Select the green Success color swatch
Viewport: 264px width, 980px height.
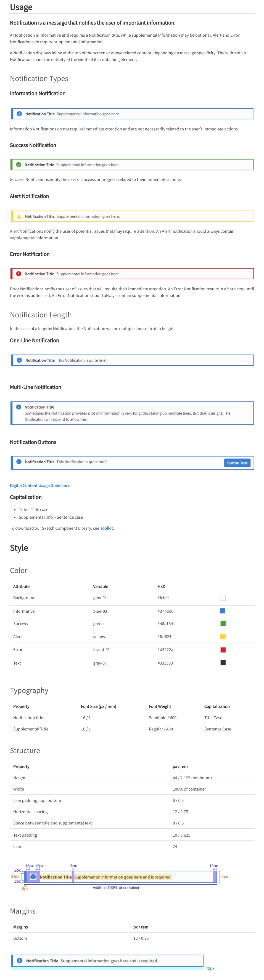point(223,623)
